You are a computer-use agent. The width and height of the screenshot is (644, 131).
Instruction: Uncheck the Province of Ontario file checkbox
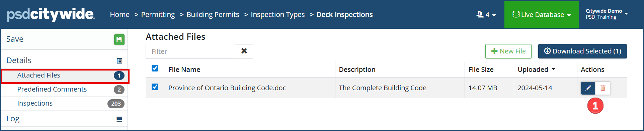155,87
